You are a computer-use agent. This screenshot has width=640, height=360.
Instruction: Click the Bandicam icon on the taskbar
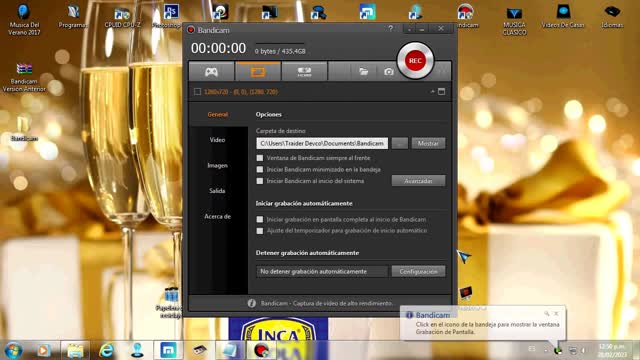point(261,350)
